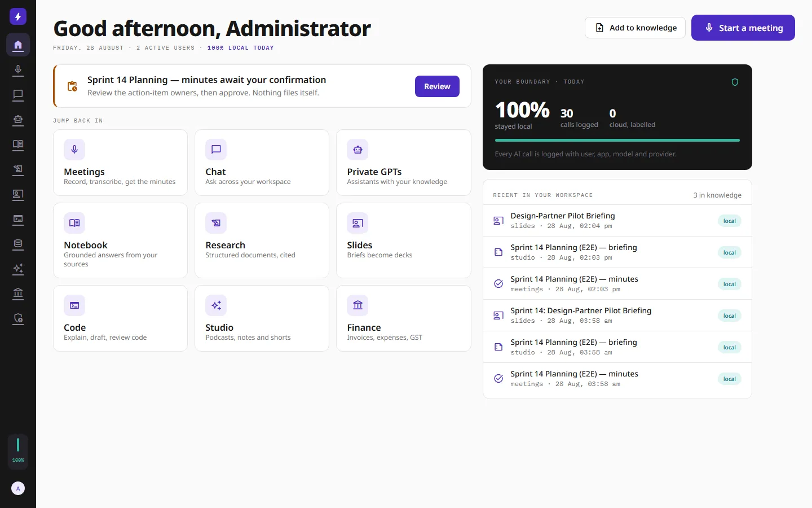Click the Add to knowledge button
812x508 pixels.
pos(635,28)
